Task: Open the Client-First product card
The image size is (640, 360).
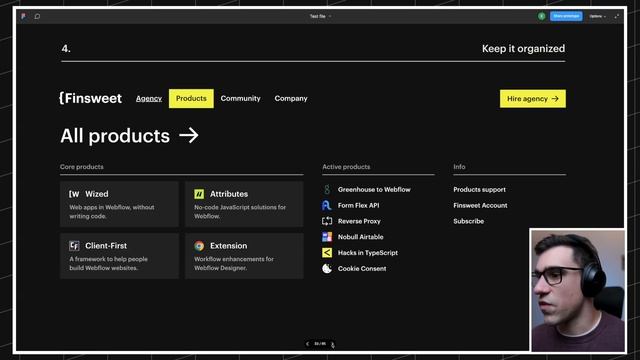Action: (119, 256)
